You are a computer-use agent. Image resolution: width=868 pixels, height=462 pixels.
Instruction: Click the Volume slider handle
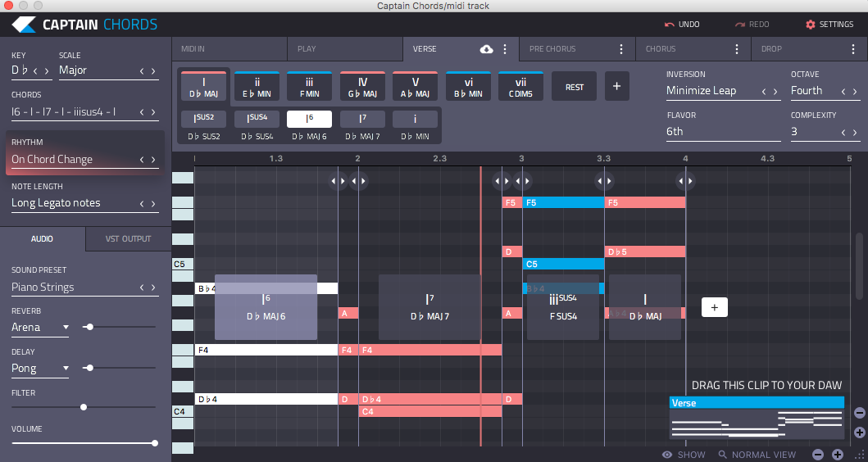click(154, 443)
